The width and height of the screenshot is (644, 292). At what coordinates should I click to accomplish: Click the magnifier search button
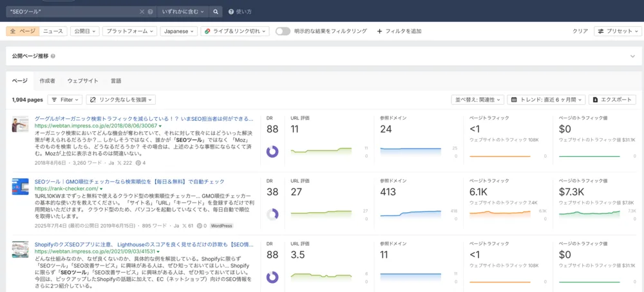(216, 12)
